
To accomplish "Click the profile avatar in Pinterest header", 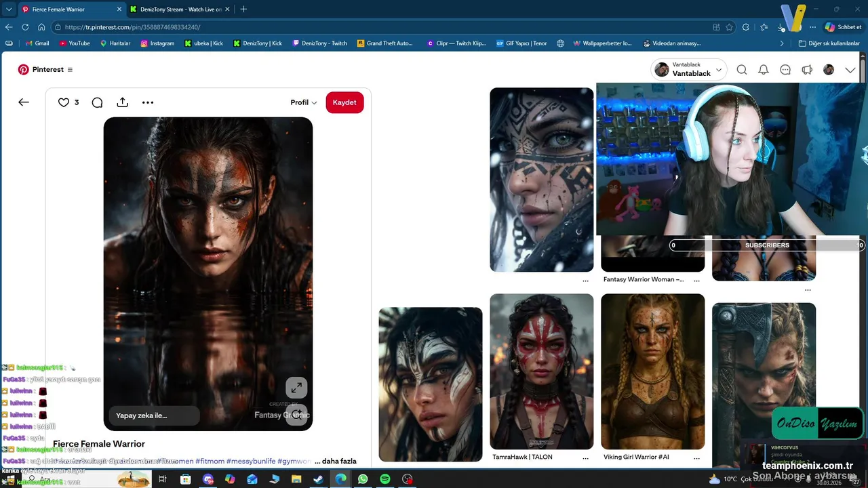I will 829,70.
